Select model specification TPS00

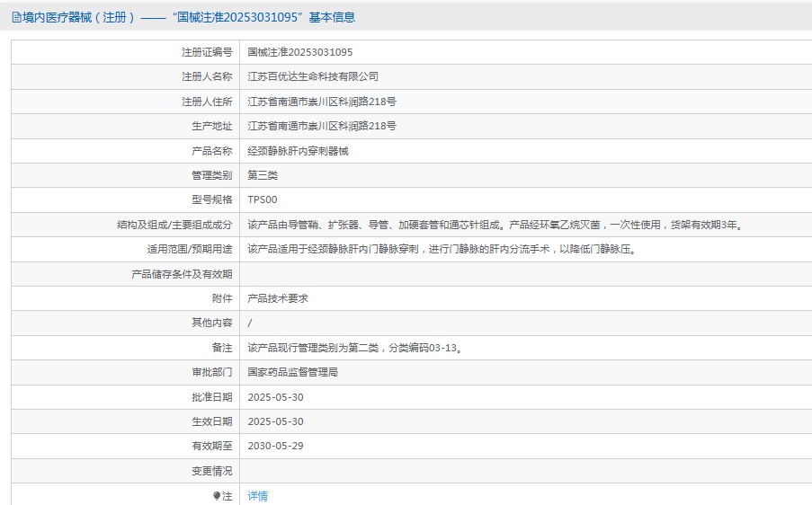(x=263, y=200)
